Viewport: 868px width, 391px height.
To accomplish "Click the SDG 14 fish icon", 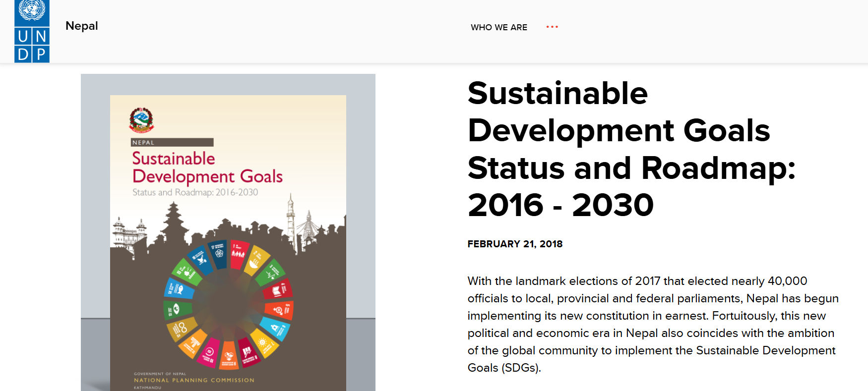I will tap(179, 288).
